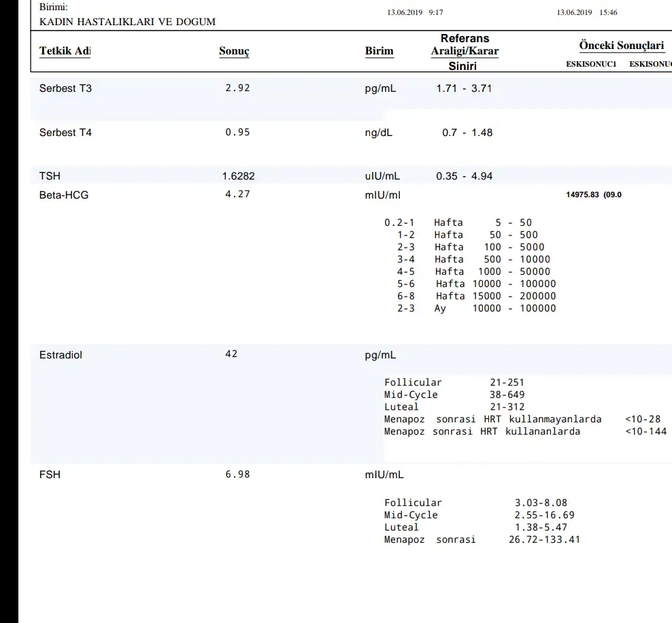
Task: Select the Serbest T4 result value 0.95
Action: [x=237, y=133]
